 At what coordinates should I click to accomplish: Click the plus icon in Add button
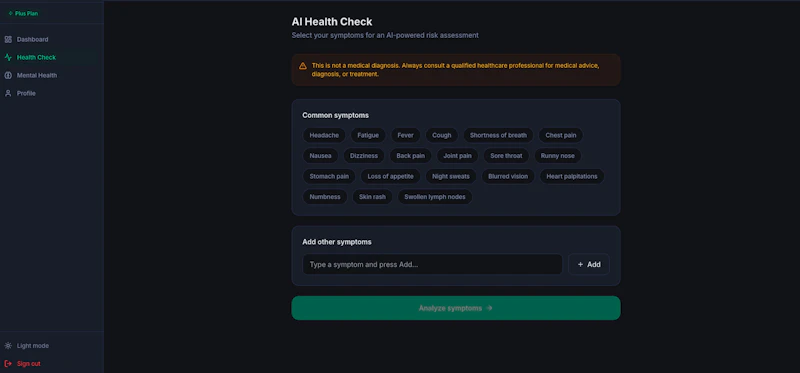point(580,264)
